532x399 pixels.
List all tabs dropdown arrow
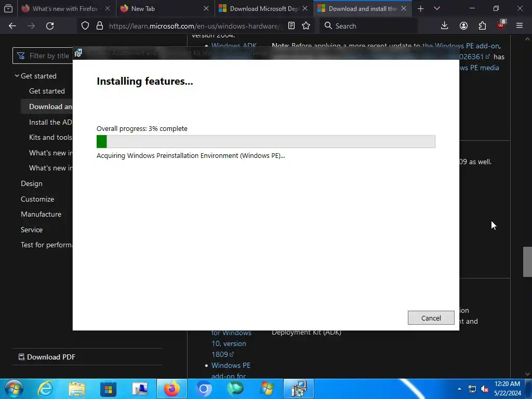pos(437,8)
